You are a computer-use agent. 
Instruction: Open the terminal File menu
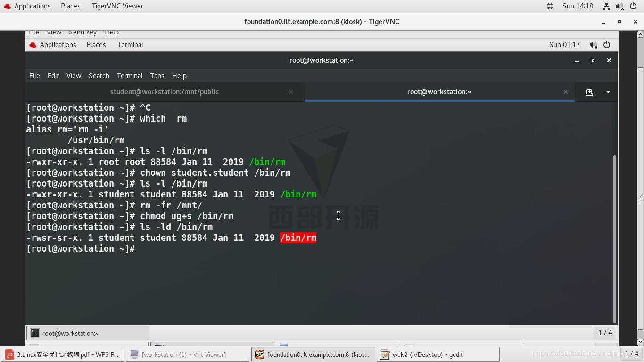click(x=34, y=76)
